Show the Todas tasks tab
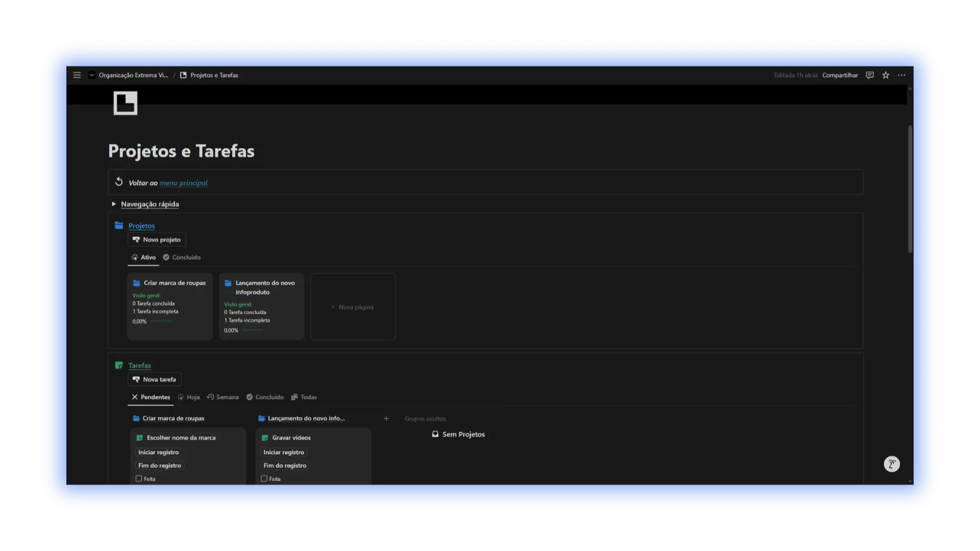 coord(304,397)
